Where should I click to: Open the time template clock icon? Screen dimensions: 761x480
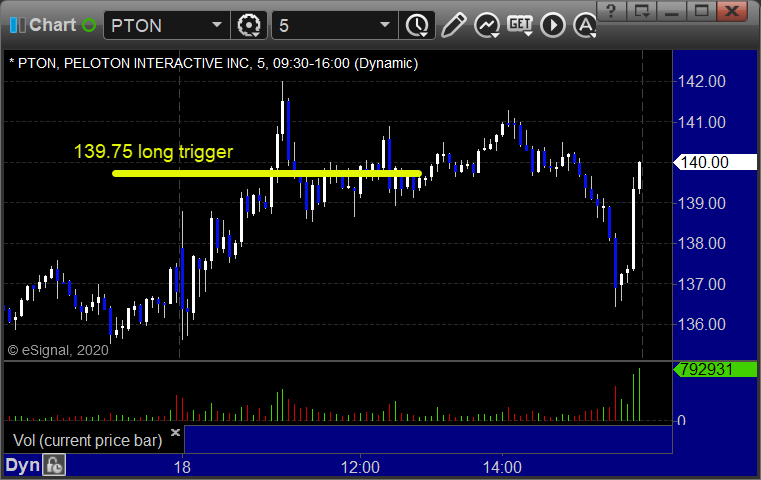pyautogui.click(x=417, y=25)
